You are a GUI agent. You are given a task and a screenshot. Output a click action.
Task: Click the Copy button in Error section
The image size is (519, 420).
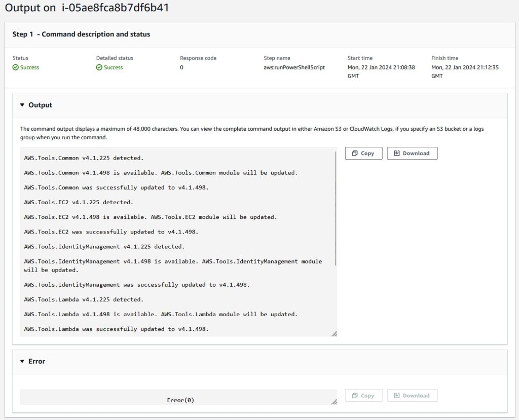pos(363,396)
